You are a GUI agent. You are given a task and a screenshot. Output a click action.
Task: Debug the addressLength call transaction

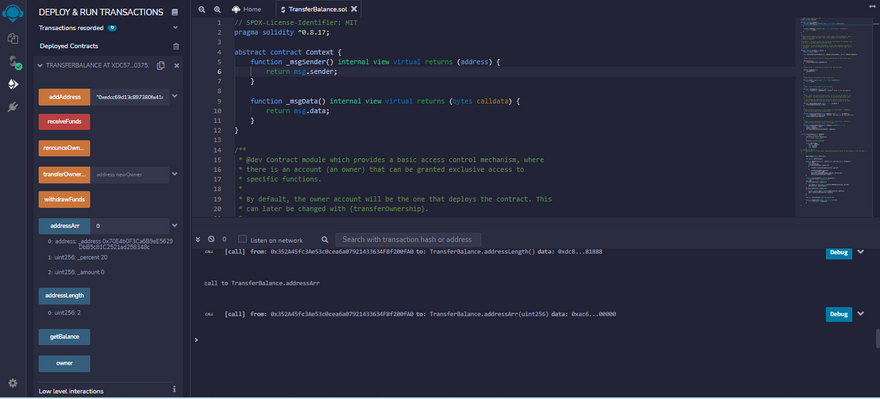click(x=838, y=252)
